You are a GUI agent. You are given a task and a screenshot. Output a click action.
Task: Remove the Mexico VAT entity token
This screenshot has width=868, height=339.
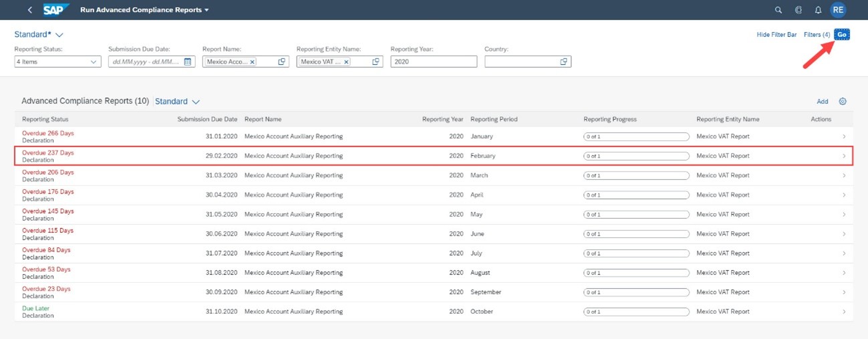pyautogui.click(x=346, y=62)
